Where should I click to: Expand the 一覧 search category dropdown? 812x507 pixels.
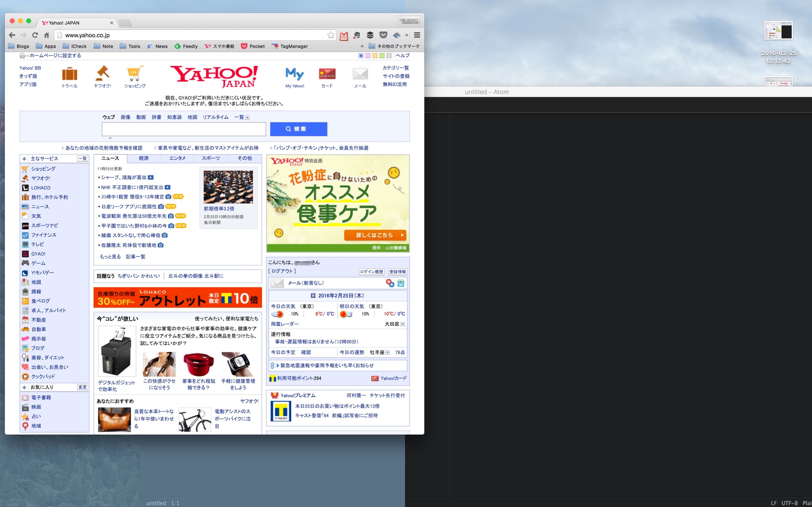[242, 117]
